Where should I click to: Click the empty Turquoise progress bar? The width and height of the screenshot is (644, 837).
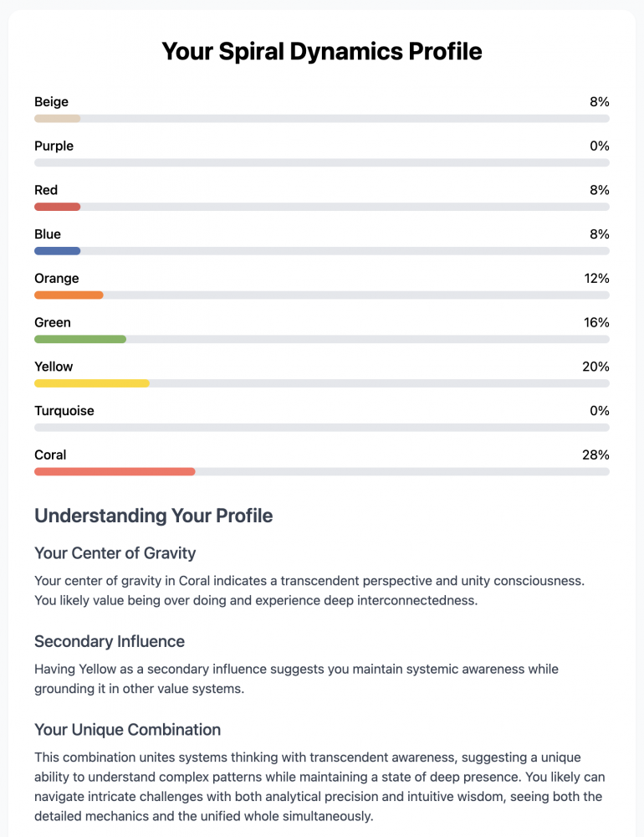322,428
